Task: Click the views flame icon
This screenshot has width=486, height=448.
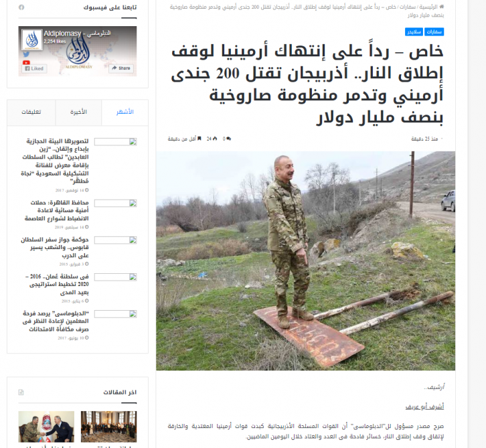Action: pos(216,139)
